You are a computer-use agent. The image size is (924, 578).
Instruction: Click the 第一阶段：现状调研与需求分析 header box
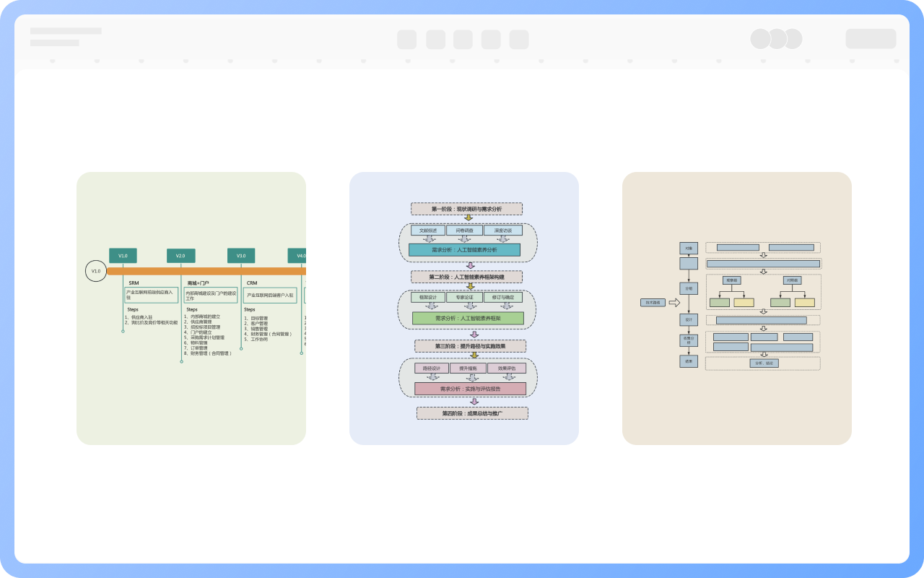[466, 209]
